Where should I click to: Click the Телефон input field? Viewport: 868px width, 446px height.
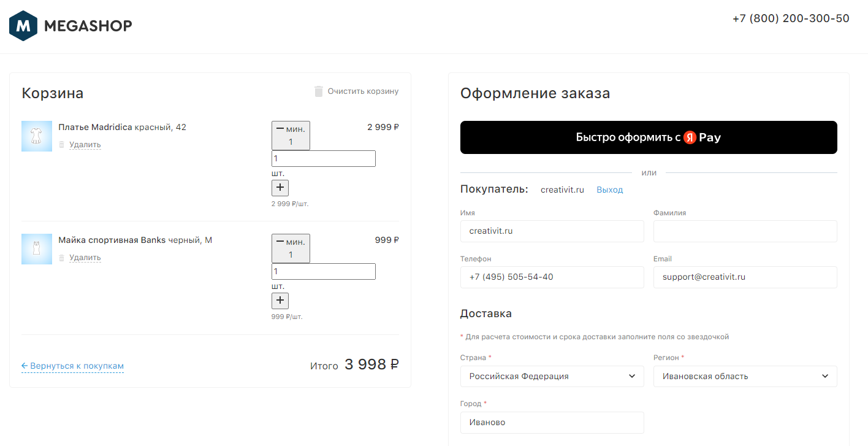click(x=552, y=277)
